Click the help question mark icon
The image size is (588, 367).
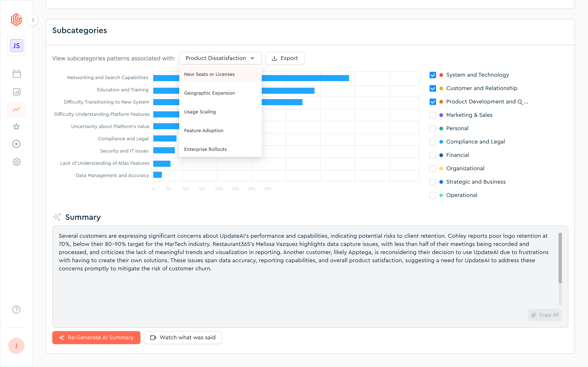(x=17, y=310)
